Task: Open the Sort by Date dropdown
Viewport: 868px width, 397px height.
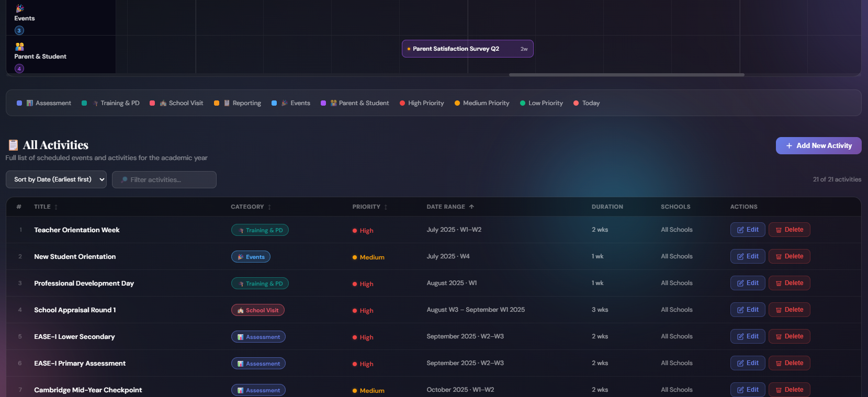Action: pyautogui.click(x=56, y=179)
